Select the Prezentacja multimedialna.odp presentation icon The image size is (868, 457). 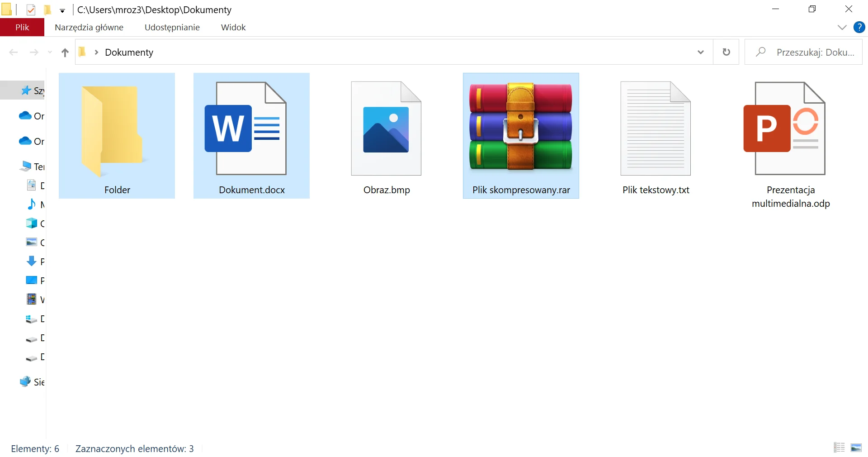click(x=785, y=129)
